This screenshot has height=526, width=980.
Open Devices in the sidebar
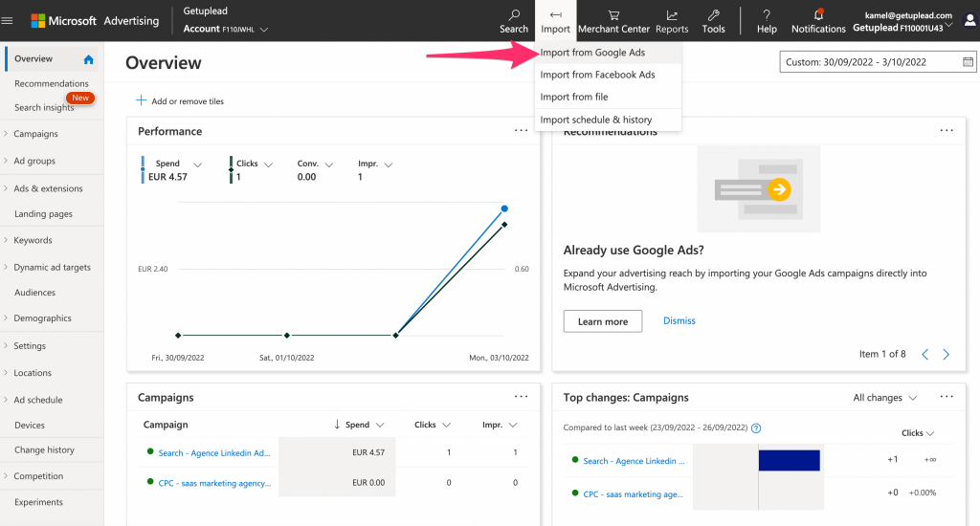tap(30, 425)
